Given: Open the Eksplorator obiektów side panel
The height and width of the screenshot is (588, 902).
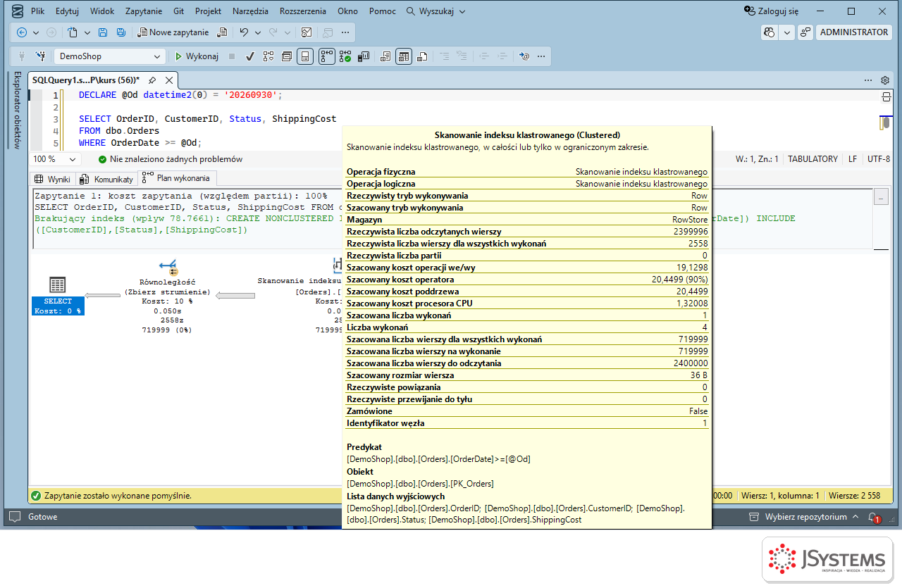Looking at the screenshot, I should [18, 110].
